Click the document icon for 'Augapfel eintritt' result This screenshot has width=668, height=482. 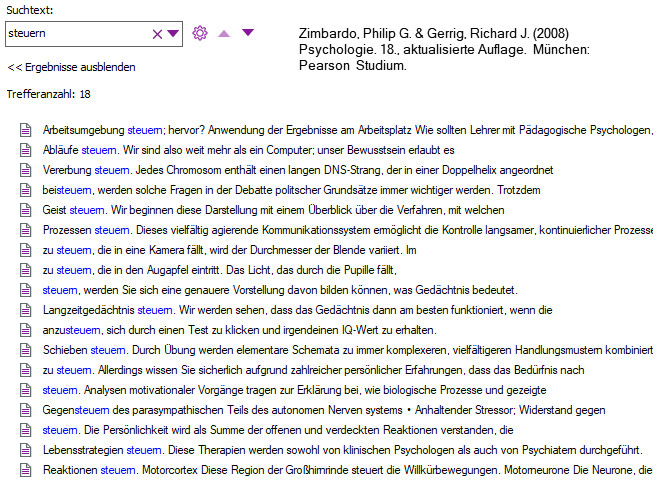26,270
